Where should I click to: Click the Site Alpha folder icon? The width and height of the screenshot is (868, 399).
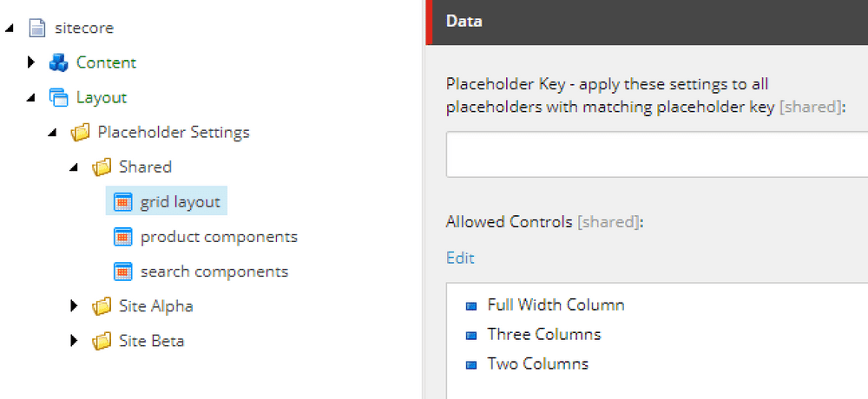(102, 306)
